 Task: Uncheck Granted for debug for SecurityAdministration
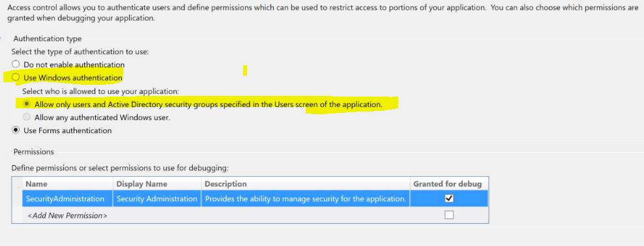pos(449,198)
